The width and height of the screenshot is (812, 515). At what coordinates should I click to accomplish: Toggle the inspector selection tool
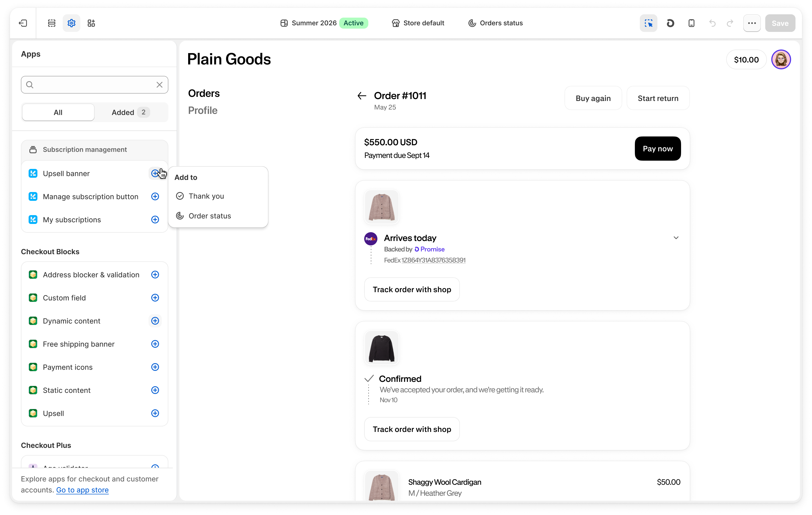648,23
